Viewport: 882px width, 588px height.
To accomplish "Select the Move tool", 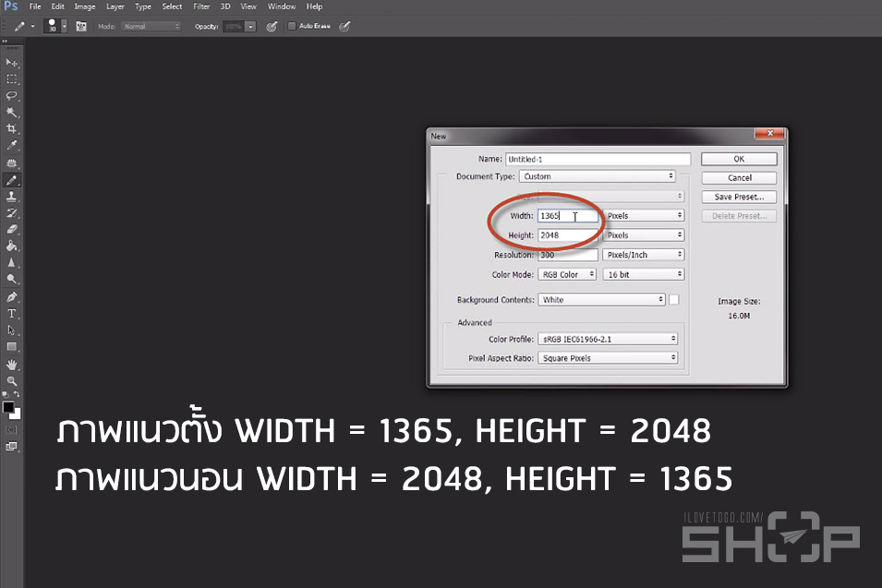I will (11, 63).
